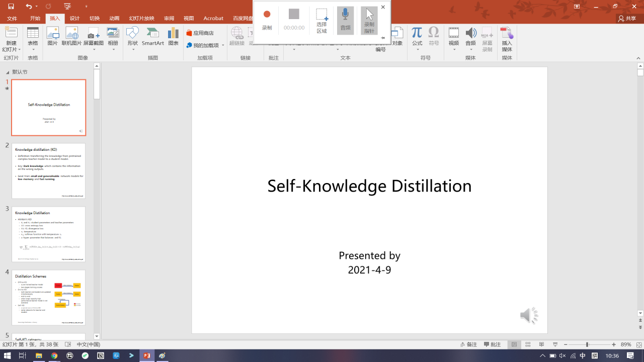Open the Animations (动画) tab
Viewport: 644px width, 362px height.
click(114, 18)
